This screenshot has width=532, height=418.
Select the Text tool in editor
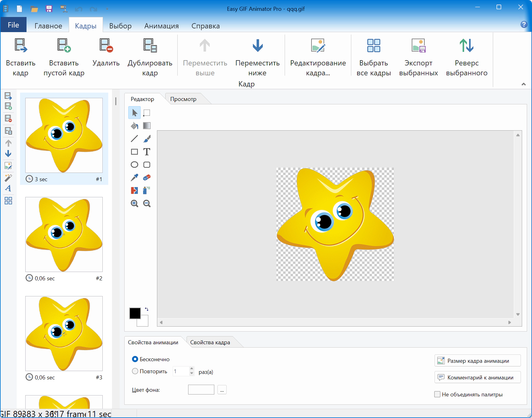tap(147, 152)
